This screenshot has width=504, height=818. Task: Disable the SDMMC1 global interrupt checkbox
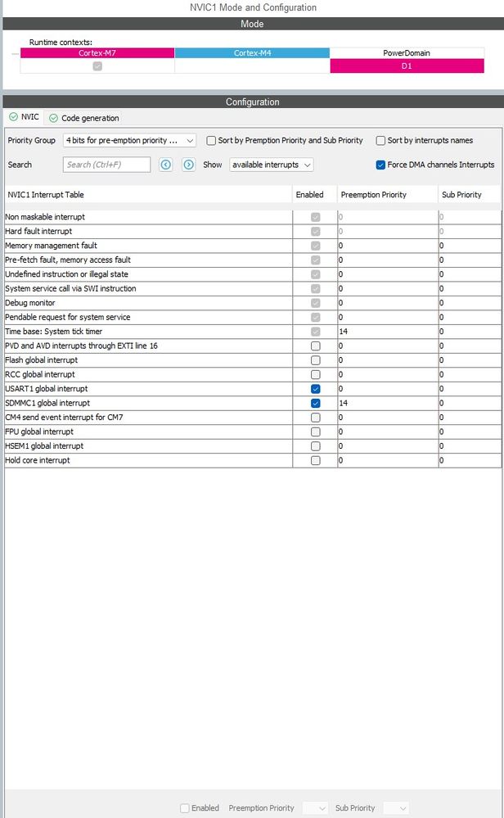[316, 403]
